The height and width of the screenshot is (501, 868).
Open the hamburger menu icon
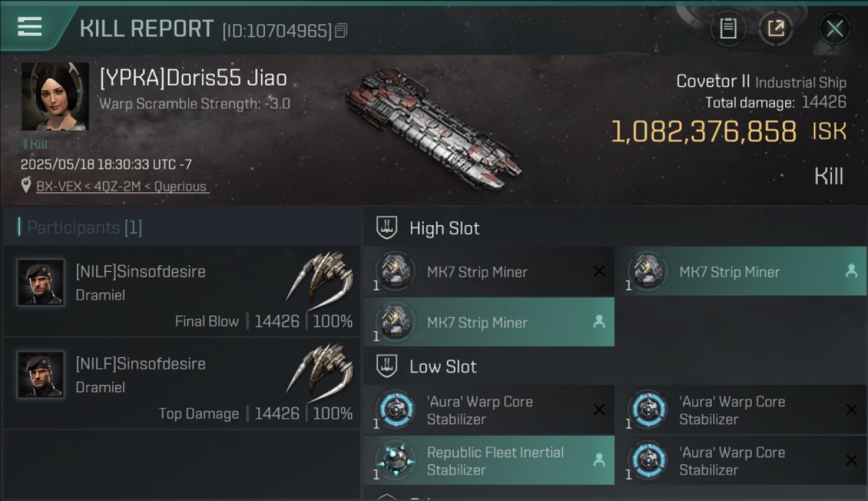(29, 27)
